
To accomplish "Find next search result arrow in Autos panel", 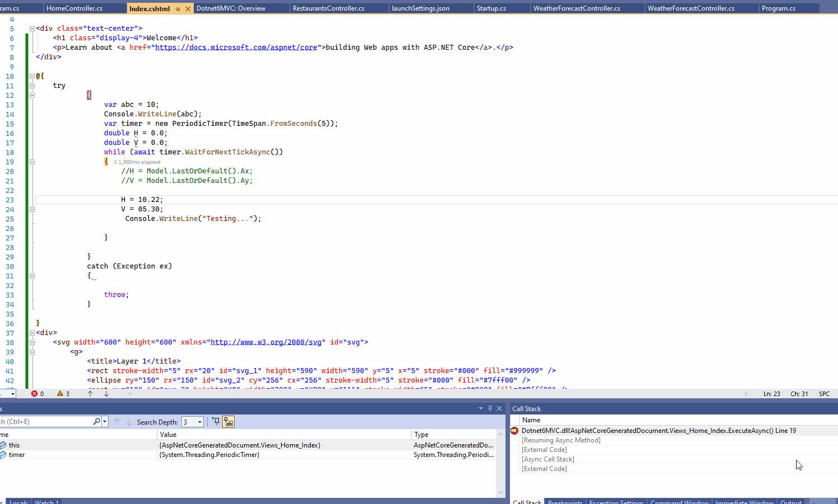I will (129, 422).
